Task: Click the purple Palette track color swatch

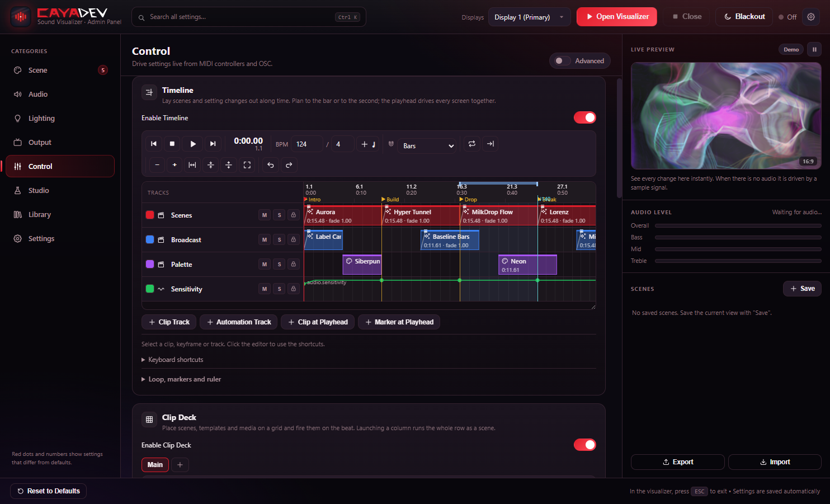Action: (x=150, y=264)
